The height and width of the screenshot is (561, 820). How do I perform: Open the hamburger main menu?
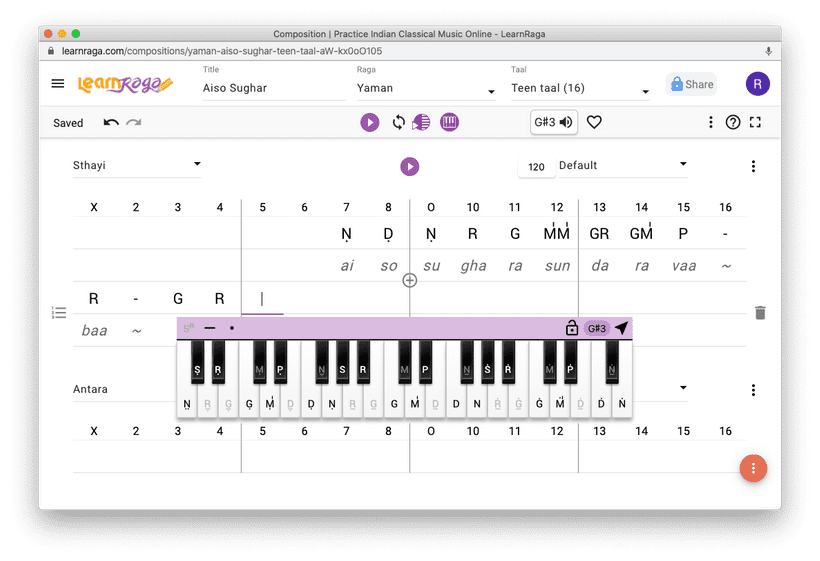(x=58, y=84)
